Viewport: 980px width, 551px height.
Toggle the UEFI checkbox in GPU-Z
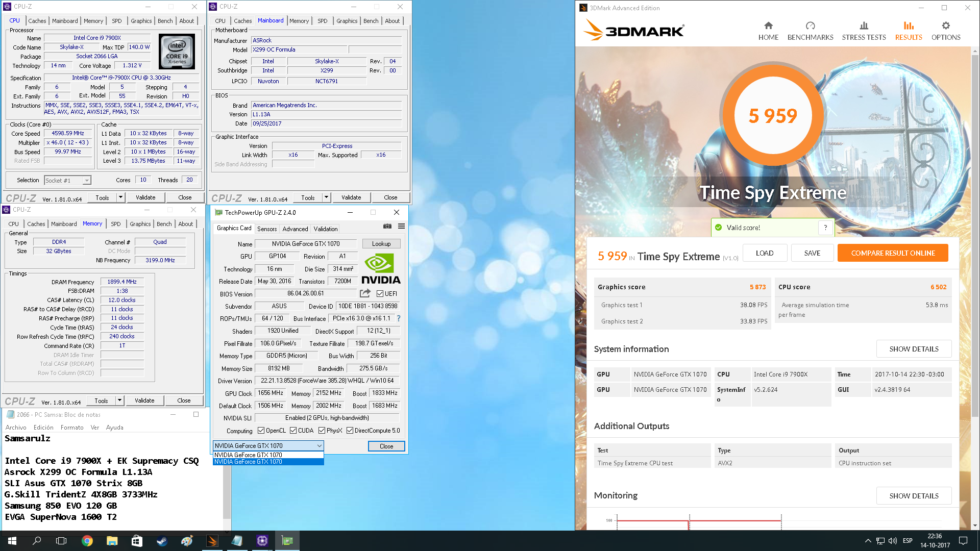click(380, 293)
